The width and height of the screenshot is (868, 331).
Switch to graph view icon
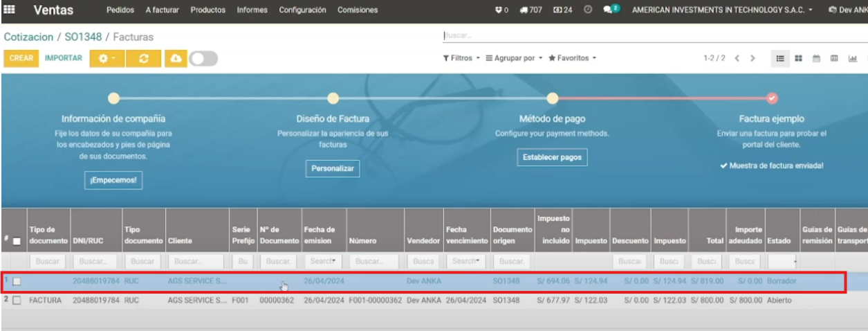tap(853, 59)
